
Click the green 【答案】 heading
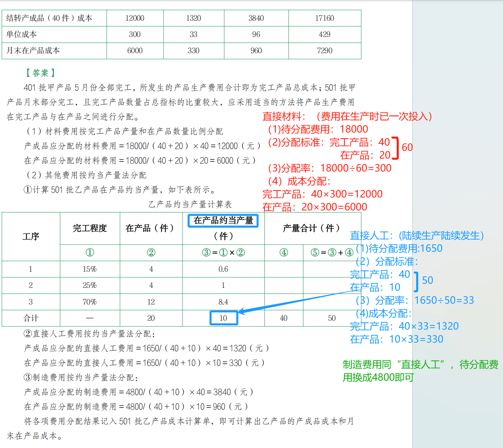(40, 73)
